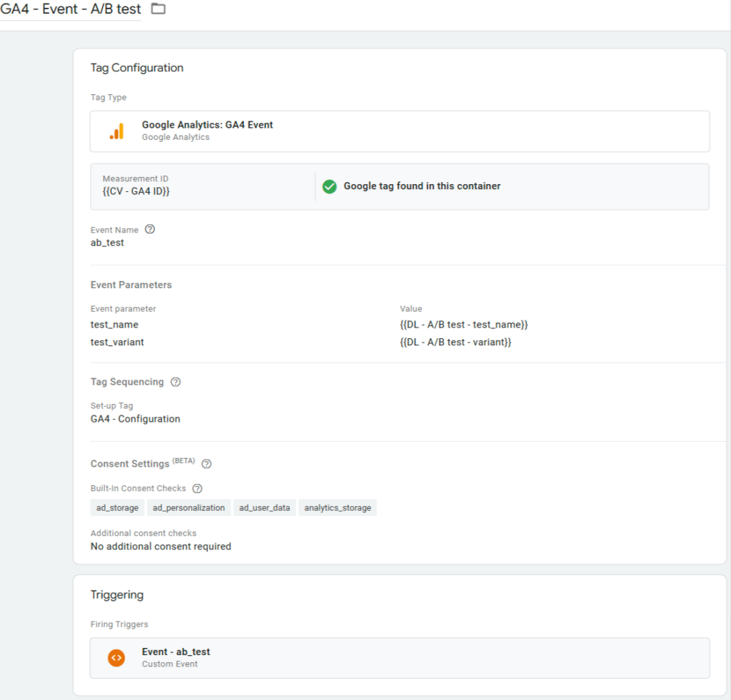Select the value {{DL - A/B test - test_name}}
Image resolution: width=731 pixels, height=700 pixels.
coord(464,325)
